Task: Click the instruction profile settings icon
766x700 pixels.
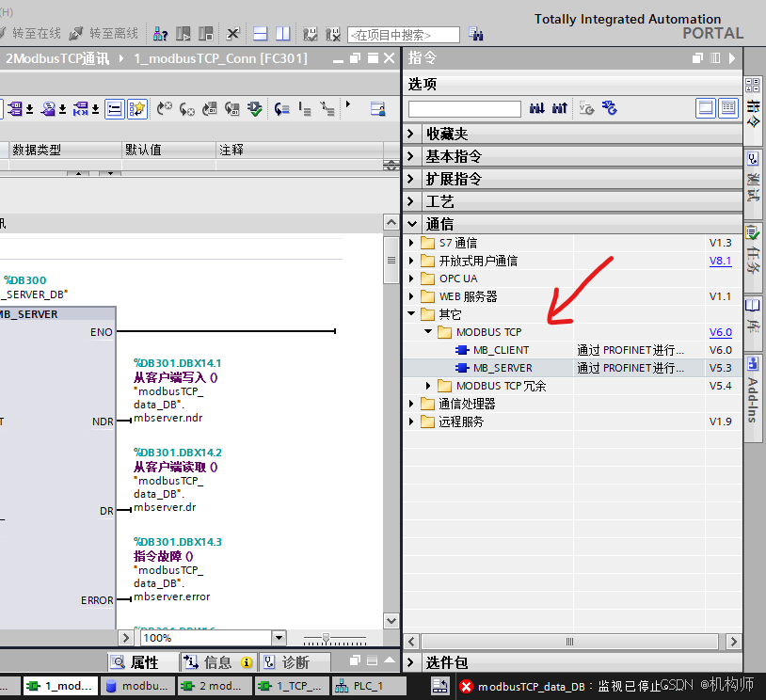Action: [609, 108]
